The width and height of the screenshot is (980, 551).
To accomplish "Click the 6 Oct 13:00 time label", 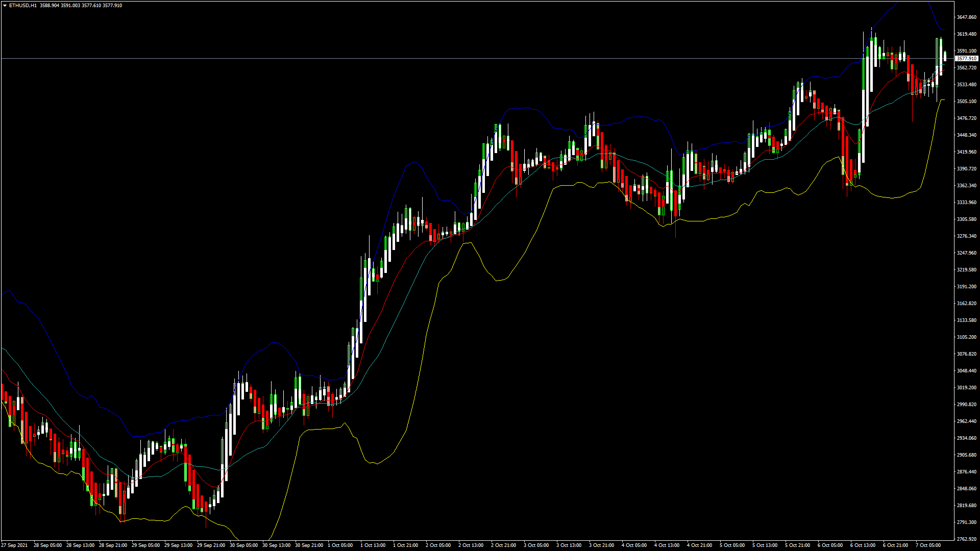I will point(863,545).
